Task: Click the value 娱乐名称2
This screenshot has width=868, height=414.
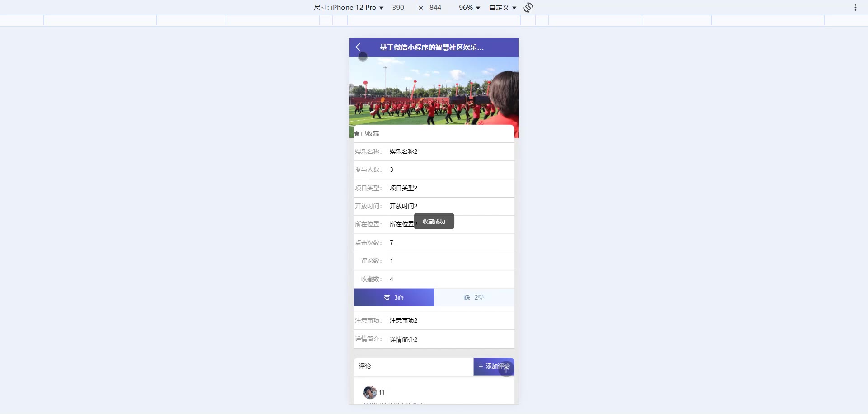Action: [403, 151]
